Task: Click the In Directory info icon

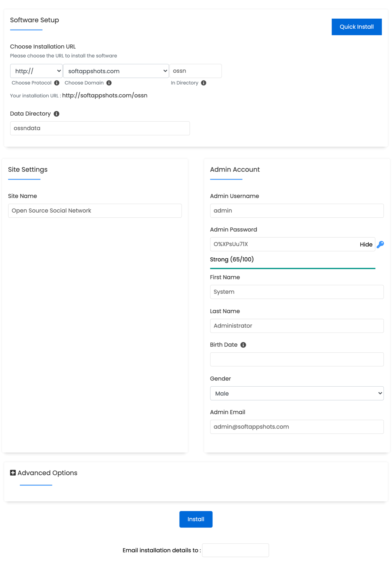Action: 204,83
